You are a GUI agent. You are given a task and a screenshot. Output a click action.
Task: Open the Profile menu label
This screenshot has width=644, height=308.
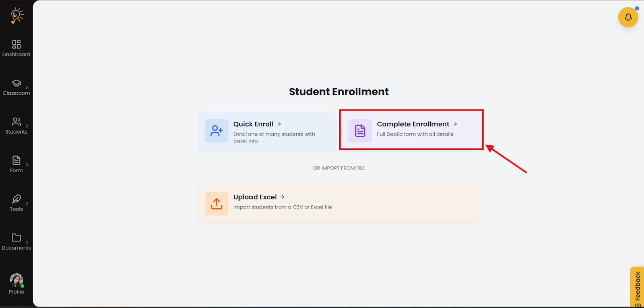coord(17,292)
